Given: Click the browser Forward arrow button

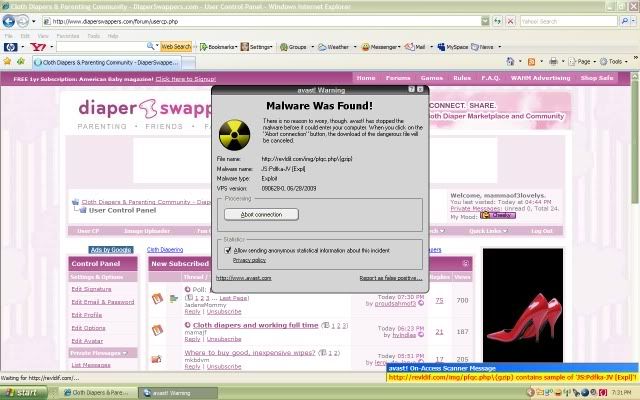Looking at the screenshot, I should coord(23,21).
